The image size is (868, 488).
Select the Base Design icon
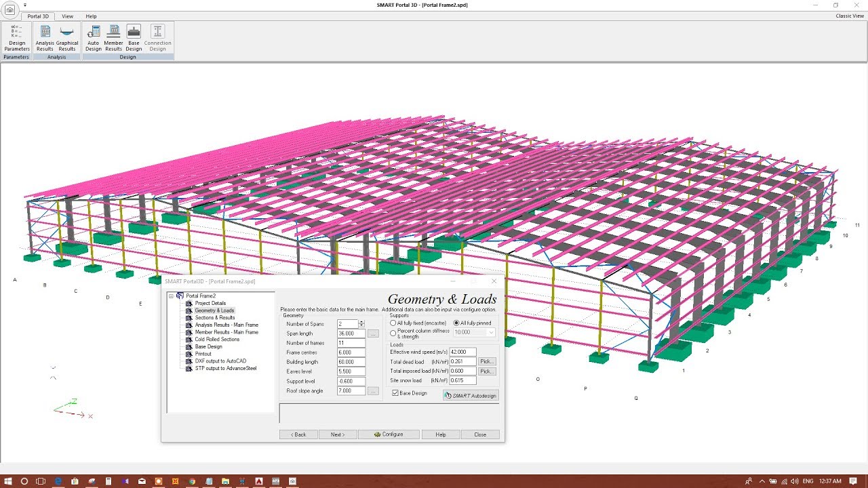[133, 39]
